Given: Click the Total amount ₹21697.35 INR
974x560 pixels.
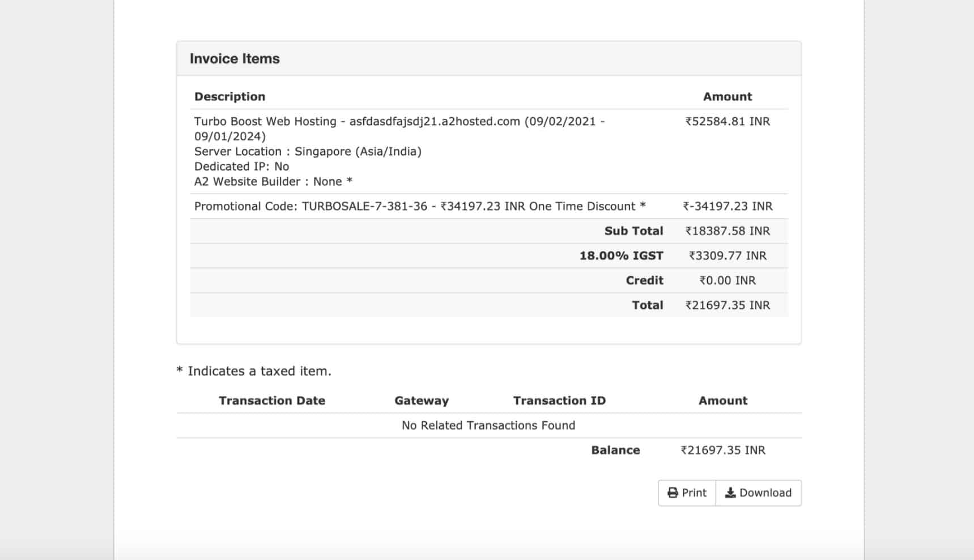Looking at the screenshot, I should (x=728, y=305).
